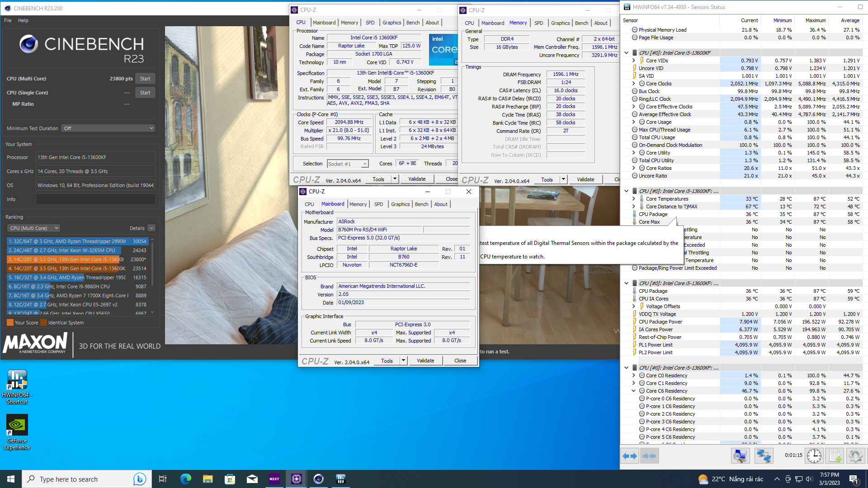Open Cinebench File menu
Viewport: 868px width, 488px height.
pyautogui.click(x=8, y=20)
